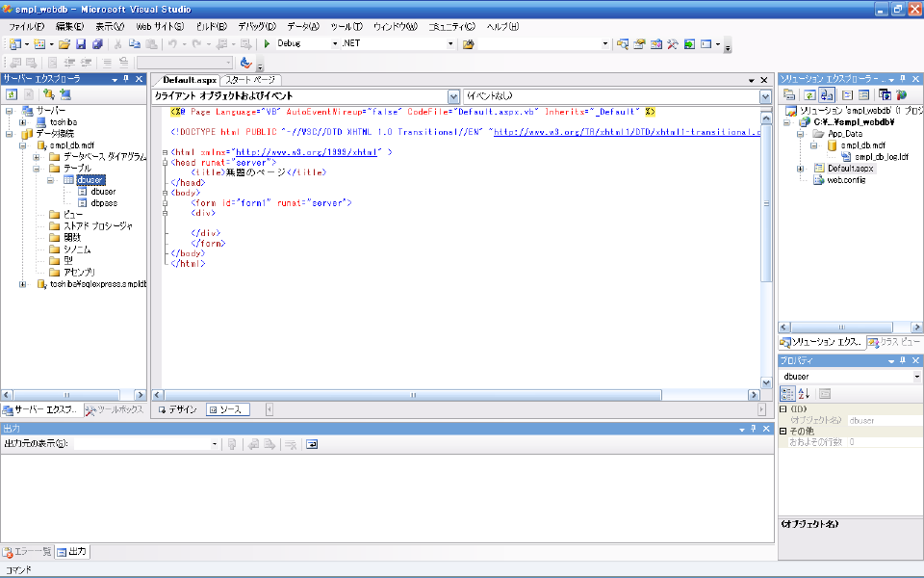Screen dimensions: 924x578
Task: Open the .NET platform dropdown
Action: click(x=450, y=43)
